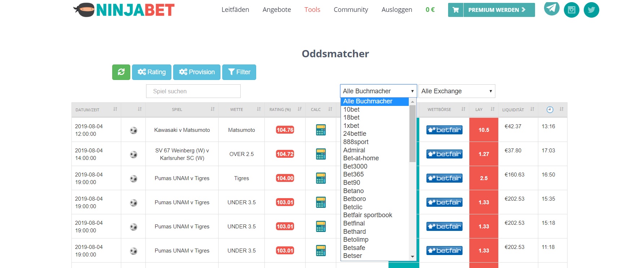Click the bookmaker list scroll up arrow
Image resolution: width=644 pixels, height=268 pixels.
412,102
